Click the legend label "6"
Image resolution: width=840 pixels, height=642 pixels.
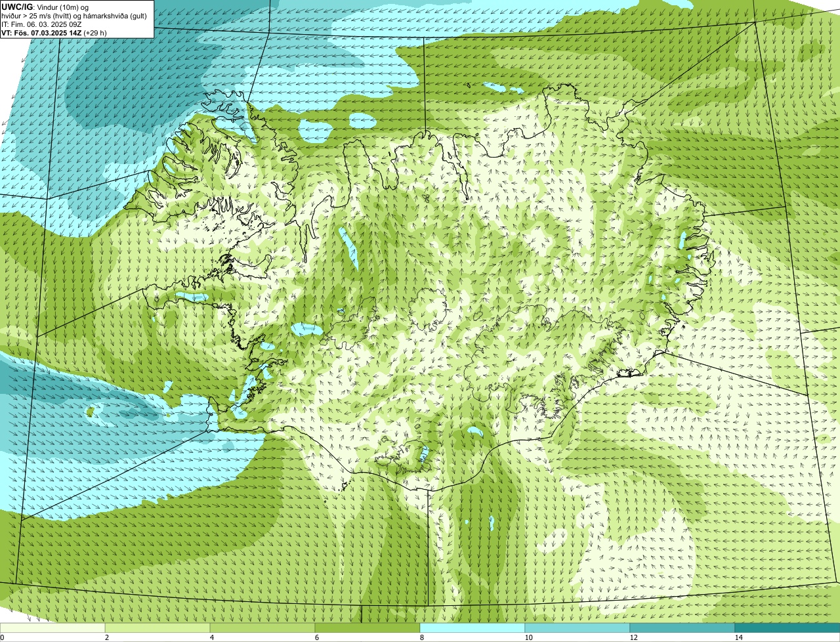pyautogui.click(x=316, y=637)
